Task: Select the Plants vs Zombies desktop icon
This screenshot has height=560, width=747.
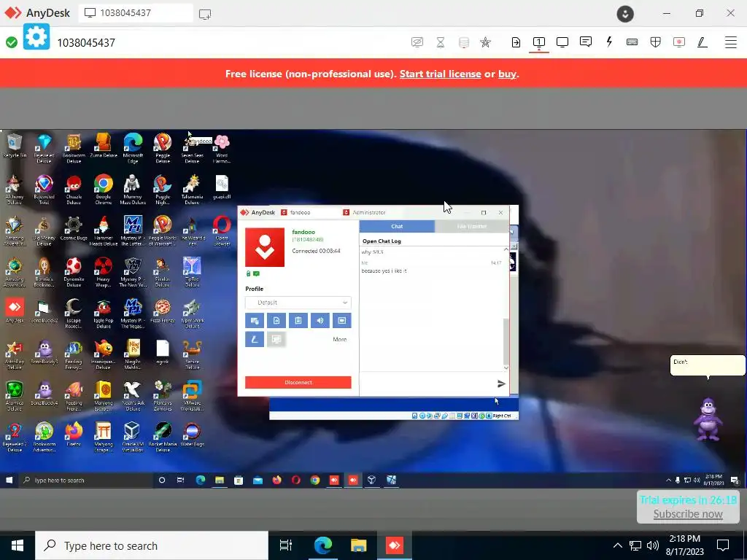Action: tap(163, 395)
